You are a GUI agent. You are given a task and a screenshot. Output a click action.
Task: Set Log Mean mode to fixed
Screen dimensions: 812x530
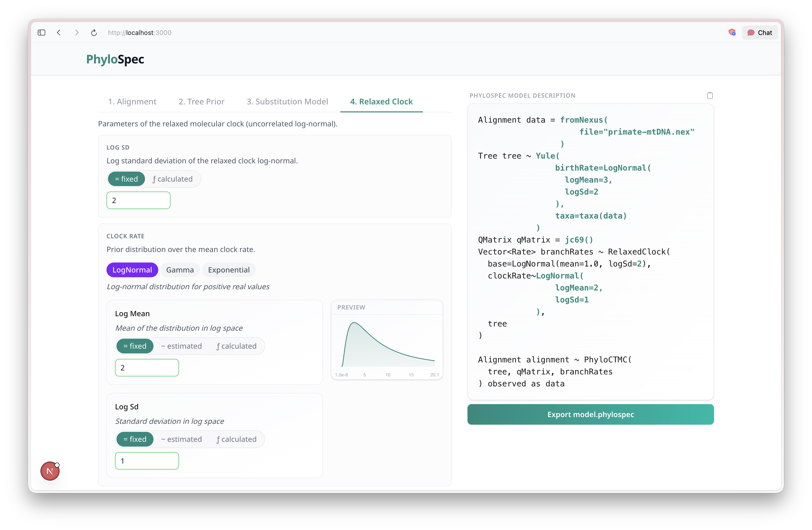coord(135,346)
